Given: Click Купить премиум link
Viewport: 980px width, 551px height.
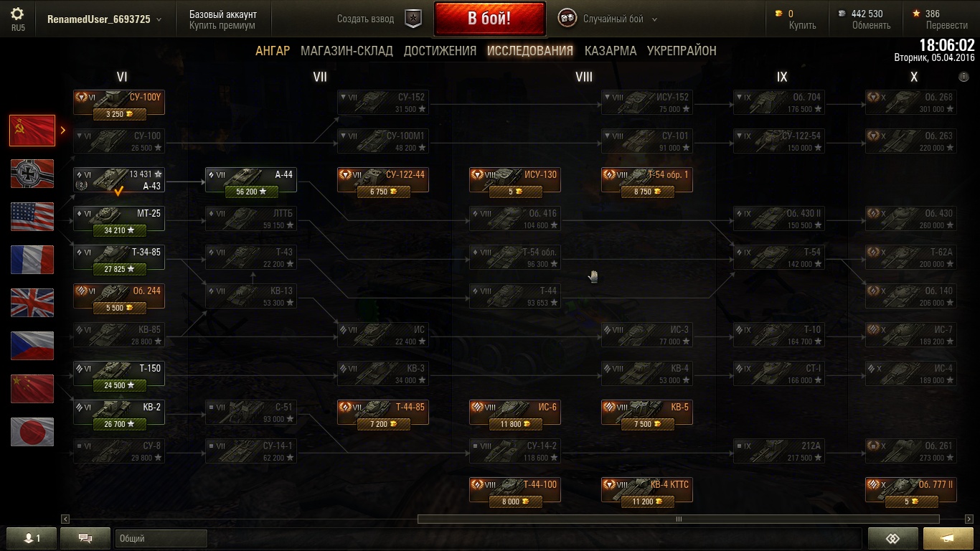Looking at the screenshot, I should point(222,26).
